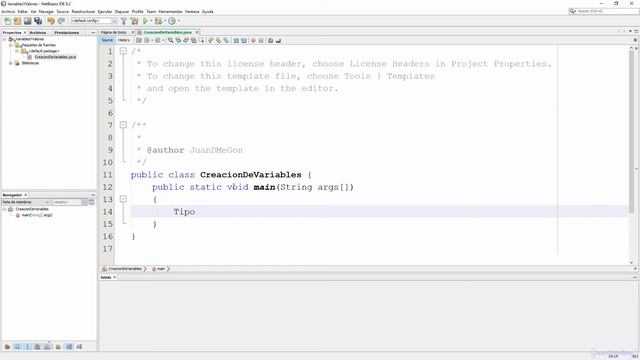Image resolution: width=640 pixels, height=360 pixels.
Task: Click the Last Edit icon in editor toolbar
Action: click(139, 40)
